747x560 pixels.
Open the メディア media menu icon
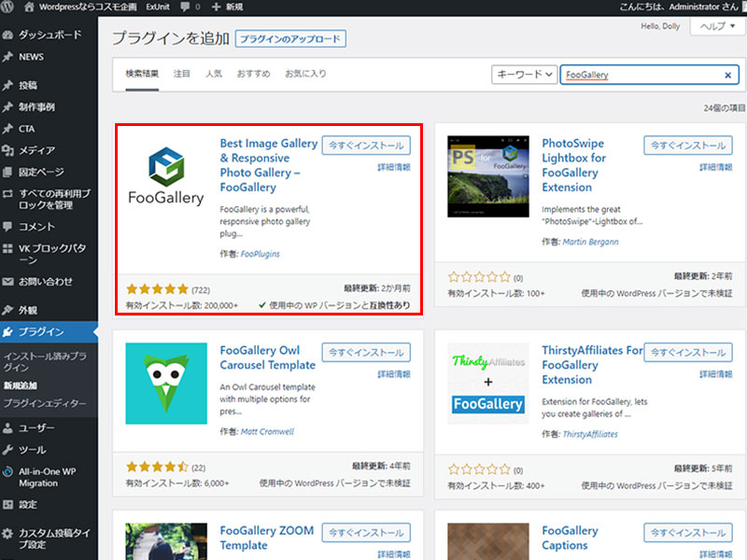tap(9, 150)
